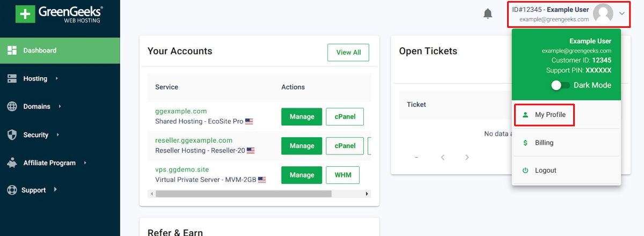Open the reseller.ggexample.com service link
The image size is (644, 236).
pyautogui.click(x=194, y=141)
